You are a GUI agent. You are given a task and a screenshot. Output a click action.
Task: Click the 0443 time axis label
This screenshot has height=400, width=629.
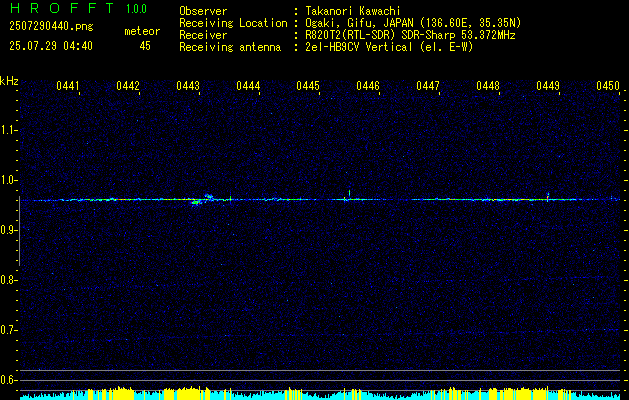click(x=188, y=86)
